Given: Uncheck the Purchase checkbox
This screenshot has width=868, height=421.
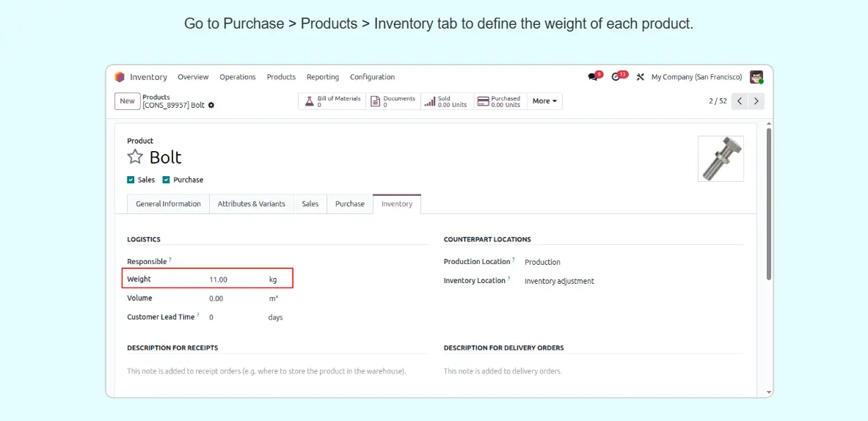Looking at the screenshot, I should point(167,180).
